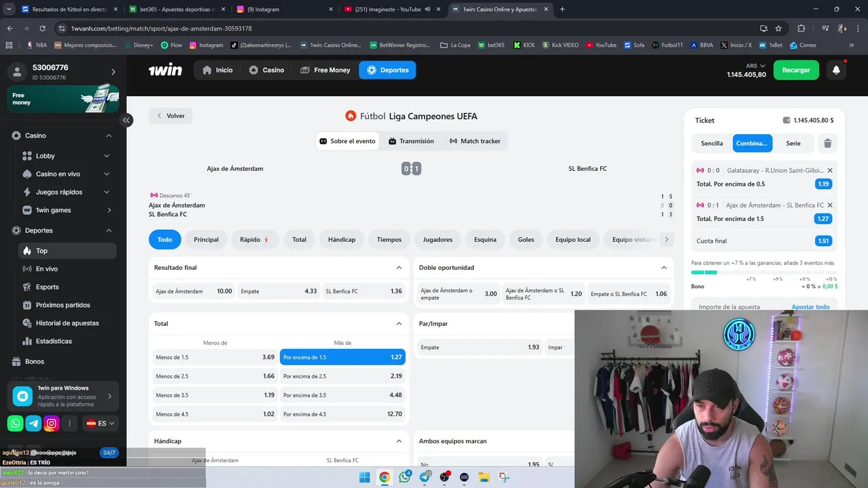The image size is (868, 488).
Task: Collapse Total market section
Action: click(x=399, y=324)
